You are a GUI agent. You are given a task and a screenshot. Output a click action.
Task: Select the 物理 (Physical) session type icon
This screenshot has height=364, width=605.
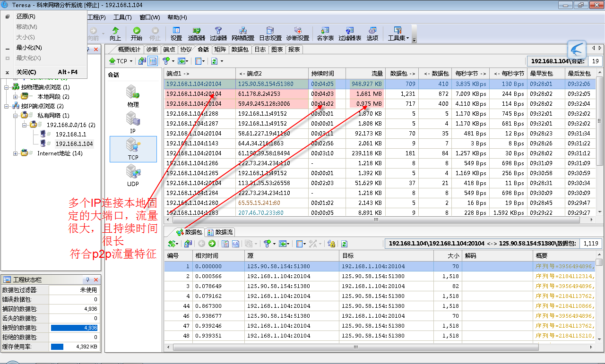[133, 96]
